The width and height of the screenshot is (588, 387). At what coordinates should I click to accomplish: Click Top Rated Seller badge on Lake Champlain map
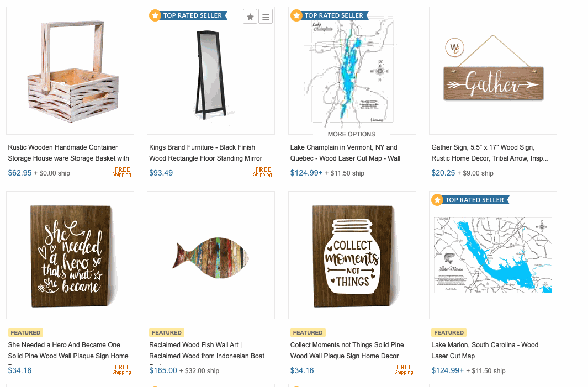(330, 15)
